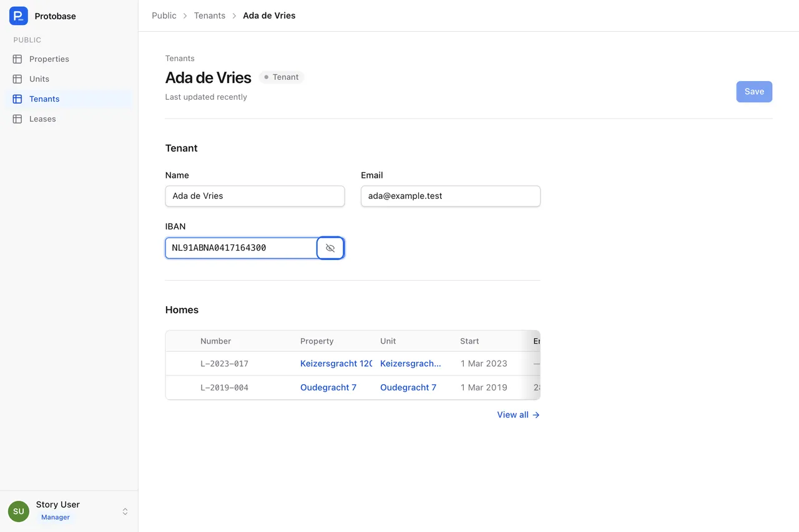Click into the Email input field

(451, 196)
